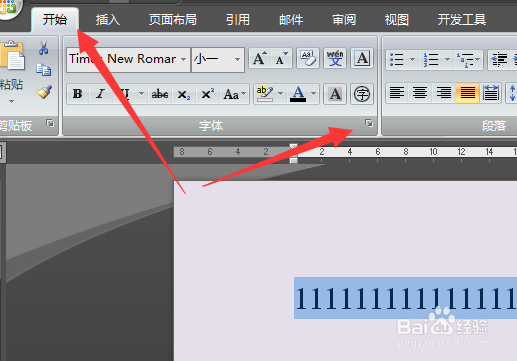Apply character shading icon
517x361 pixels.
[x=335, y=94]
